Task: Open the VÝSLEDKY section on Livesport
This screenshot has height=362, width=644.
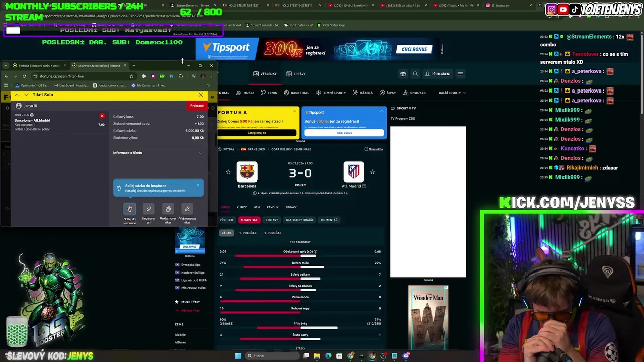Action: pyautogui.click(x=265, y=74)
